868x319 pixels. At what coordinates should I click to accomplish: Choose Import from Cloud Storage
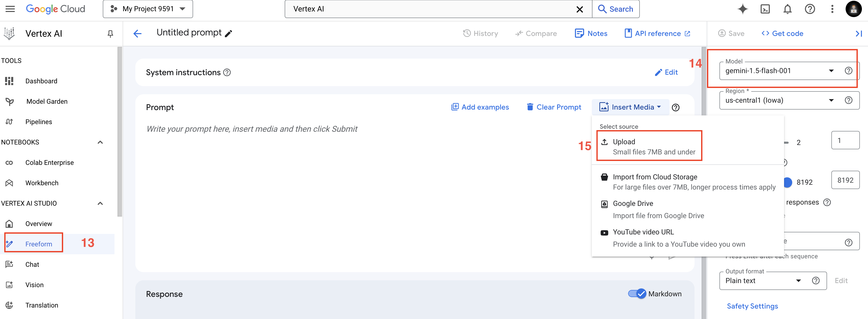pos(688,182)
